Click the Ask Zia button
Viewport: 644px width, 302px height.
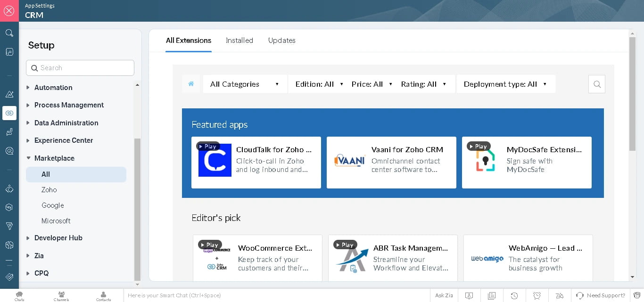[x=444, y=295]
